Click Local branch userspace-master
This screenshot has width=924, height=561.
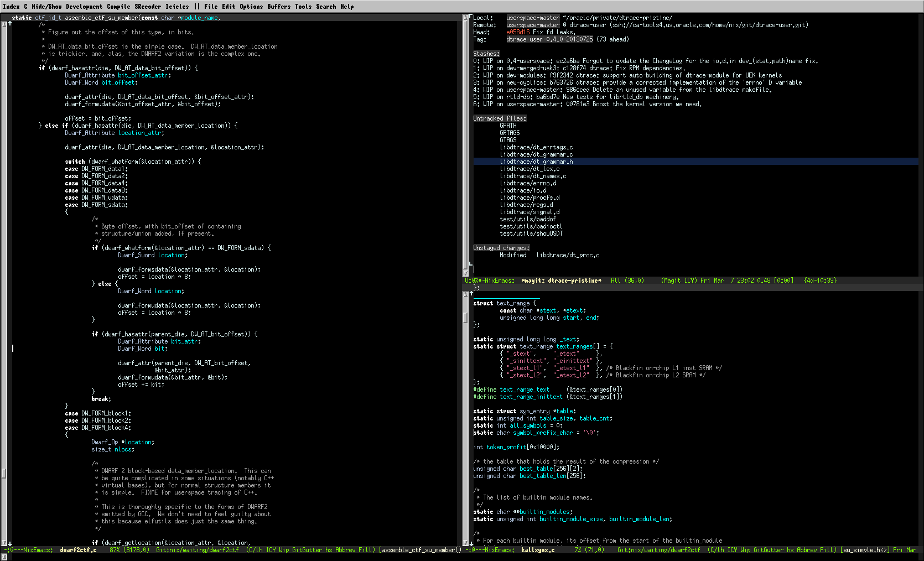533,18
